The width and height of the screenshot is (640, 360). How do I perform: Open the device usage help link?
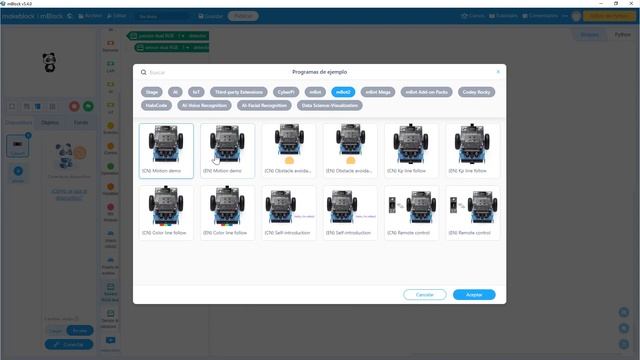[x=69, y=195]
